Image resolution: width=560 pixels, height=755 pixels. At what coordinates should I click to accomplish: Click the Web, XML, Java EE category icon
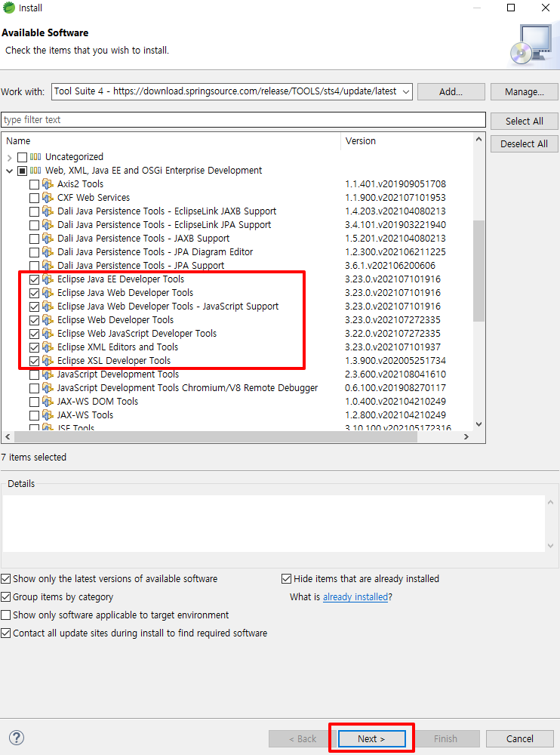(35, 171)
